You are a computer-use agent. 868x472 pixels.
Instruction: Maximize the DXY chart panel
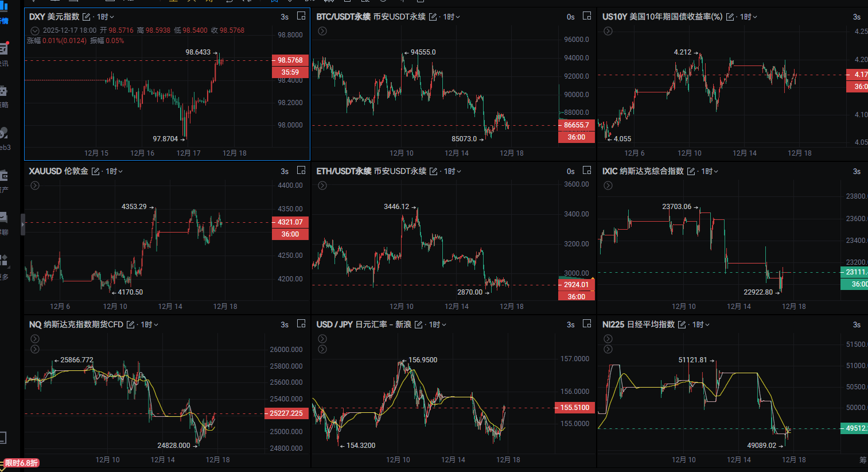tap(301, 16)
